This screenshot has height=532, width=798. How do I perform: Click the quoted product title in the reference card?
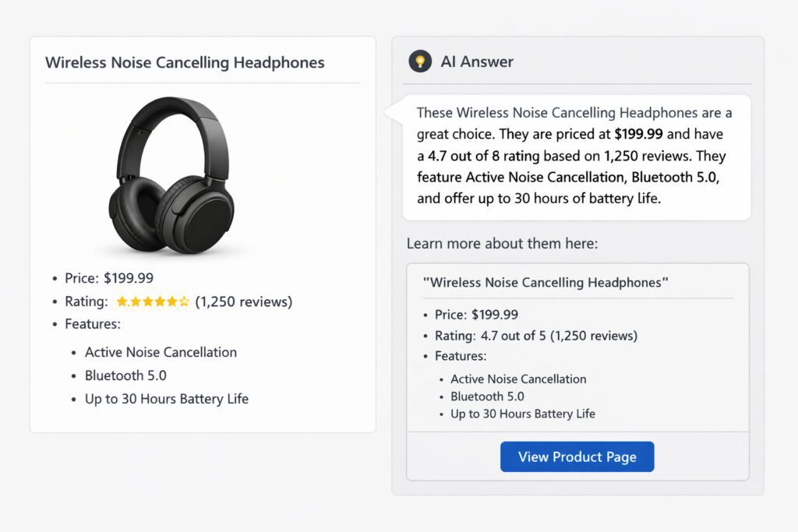point(546,282)
